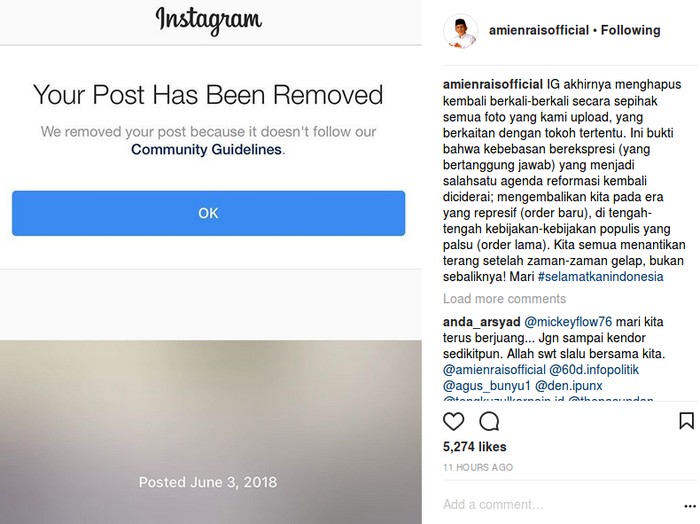700x524 pixels.
Task: Click the Instagram logo
Action: click(x=208, y=21)
